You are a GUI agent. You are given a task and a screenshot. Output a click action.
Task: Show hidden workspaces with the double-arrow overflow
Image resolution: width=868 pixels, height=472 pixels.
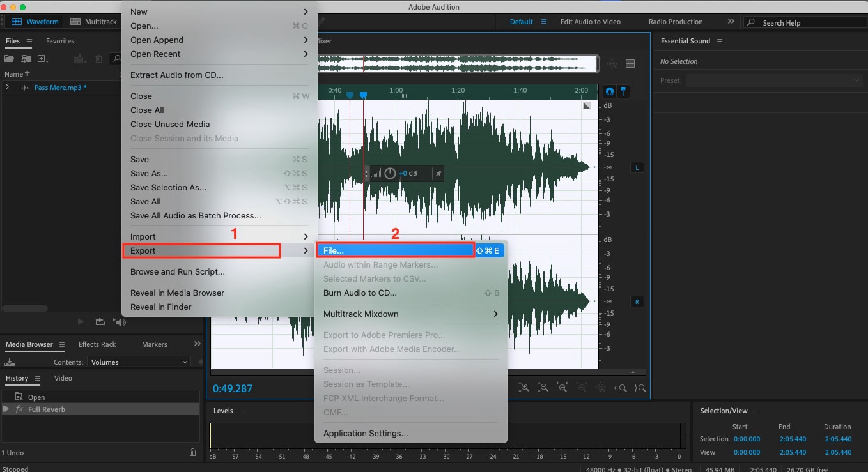click(731, 22)
